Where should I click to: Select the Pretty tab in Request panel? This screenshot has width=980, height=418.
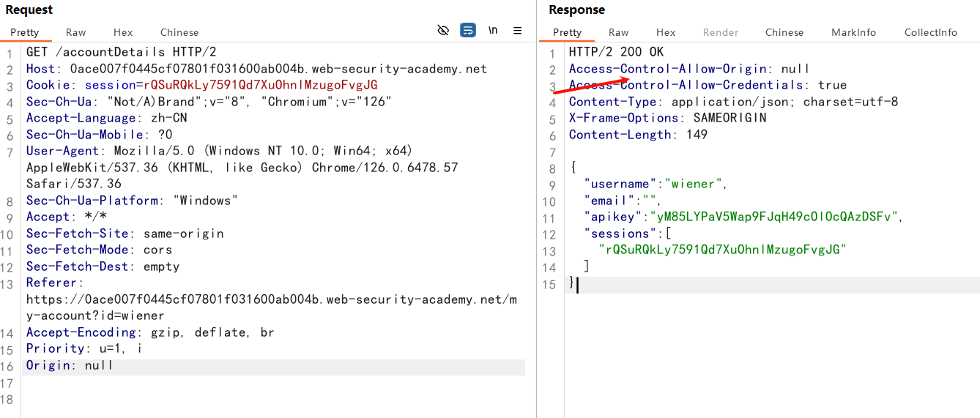tap(25, 32)
